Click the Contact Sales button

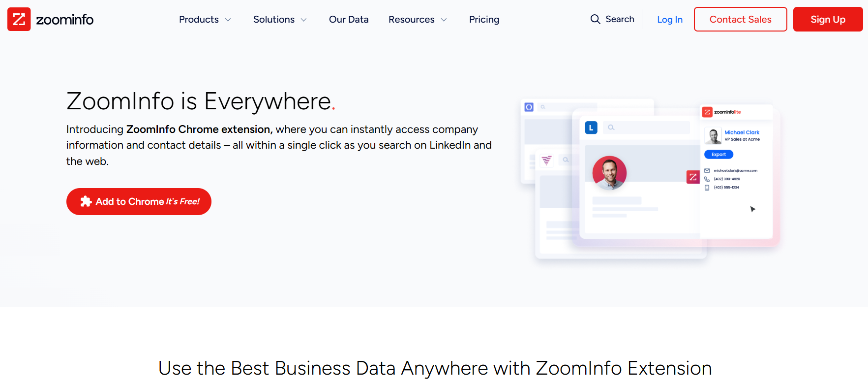(740, 19)
